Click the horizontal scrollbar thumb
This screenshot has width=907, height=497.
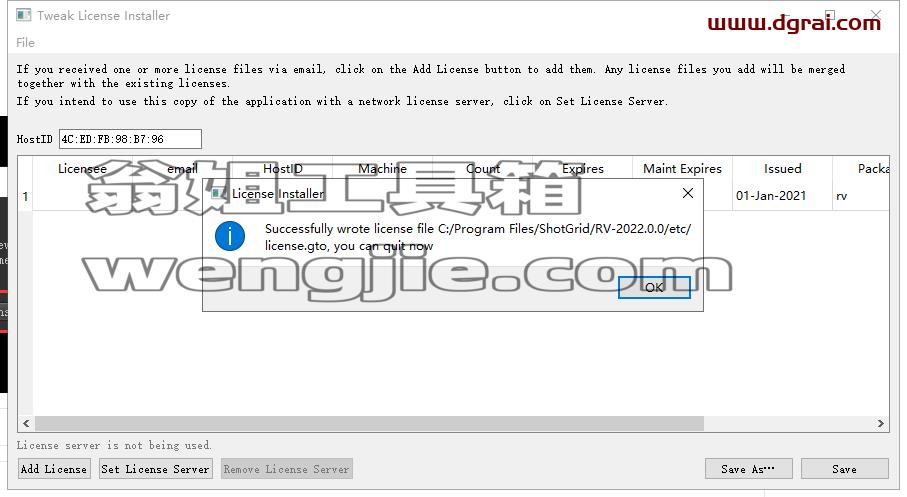coord(369,424)
